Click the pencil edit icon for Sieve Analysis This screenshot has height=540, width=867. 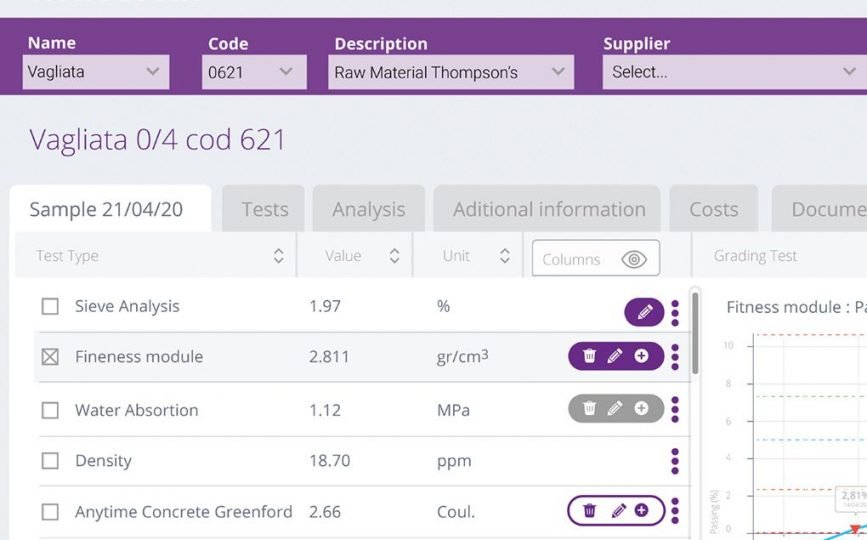[645, 313]
